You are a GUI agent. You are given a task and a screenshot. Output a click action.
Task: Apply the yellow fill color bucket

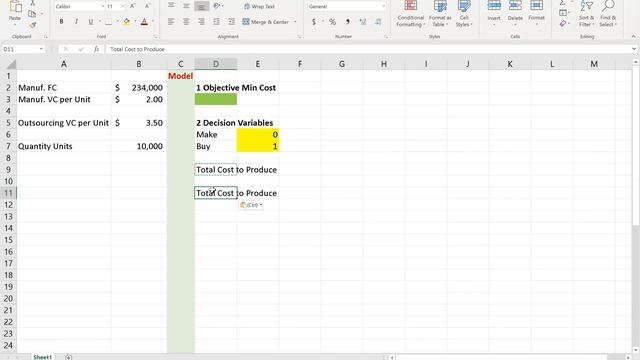coord(127,22)
